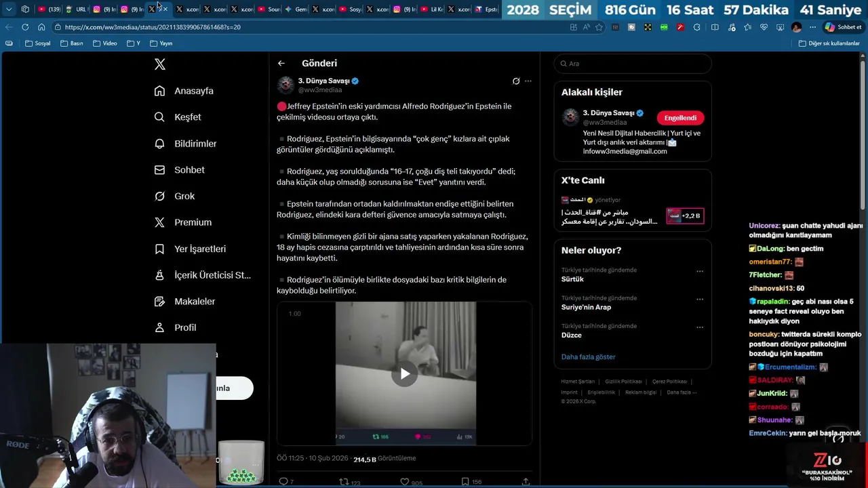Screen dimensions: 868x488
Task: Like the post with heart icon
Action: pos(405,481)
